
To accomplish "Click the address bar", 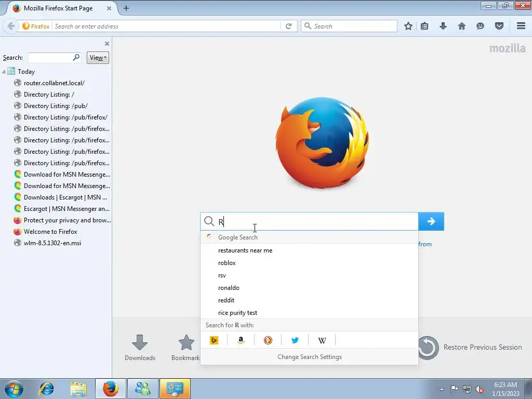I will tap(166, 26).
